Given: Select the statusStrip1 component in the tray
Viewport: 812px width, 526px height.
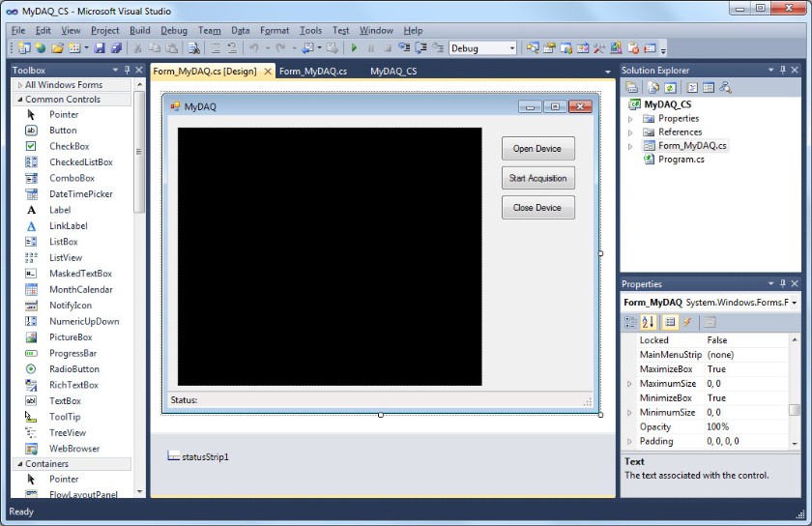Looking at the screenshot, I should pos(198,456).
